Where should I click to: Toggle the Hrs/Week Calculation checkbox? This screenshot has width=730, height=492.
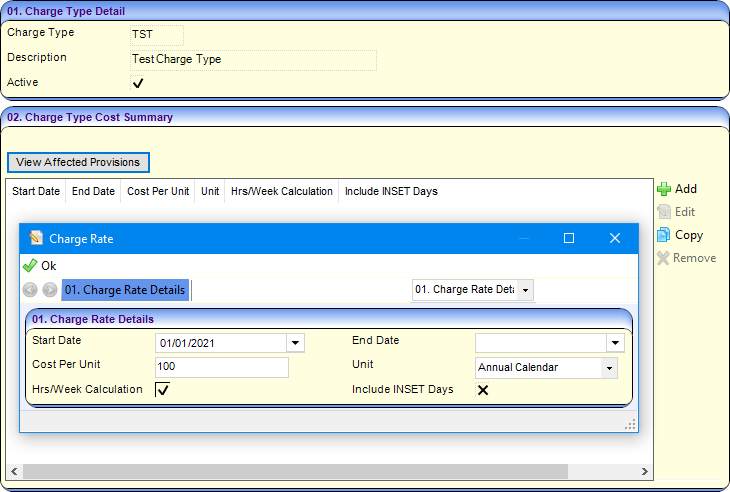tap(162, 390)
